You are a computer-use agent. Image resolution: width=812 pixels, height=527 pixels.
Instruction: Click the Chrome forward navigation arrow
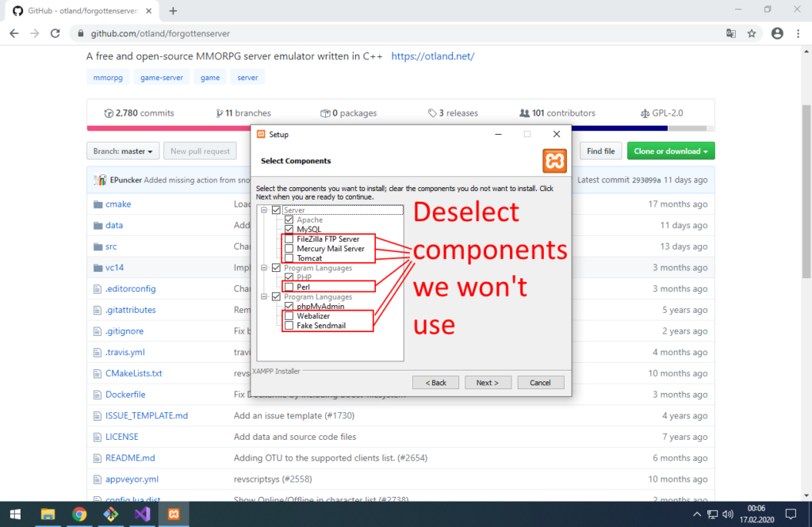(35, 33)
